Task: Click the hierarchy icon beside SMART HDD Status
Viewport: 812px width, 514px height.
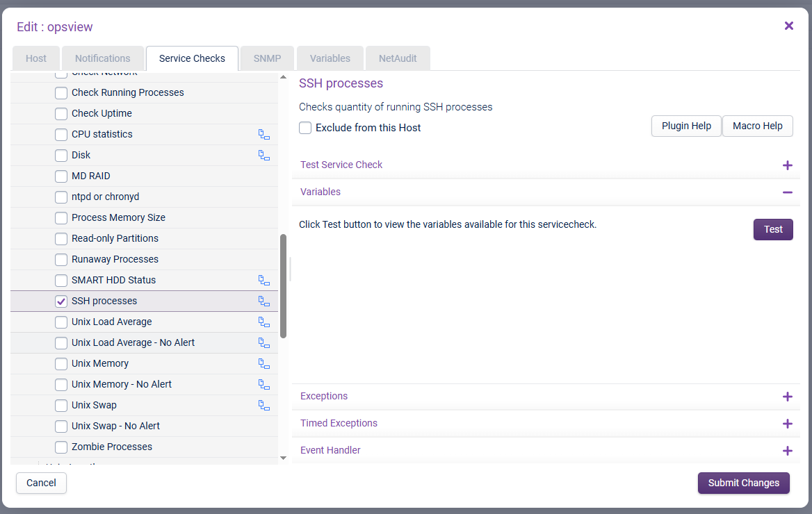Action: point(264,280)
